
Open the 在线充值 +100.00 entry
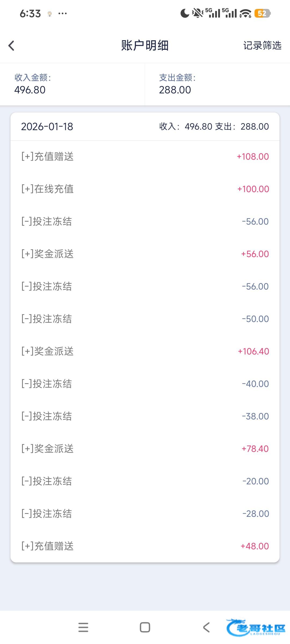(x=145, y=189)
